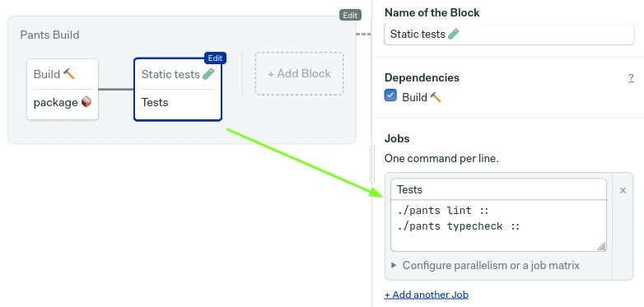Uncheck the Build dependency checkbox
The width and height of the screenshot is (644, 307).
[x=390, y=95]
